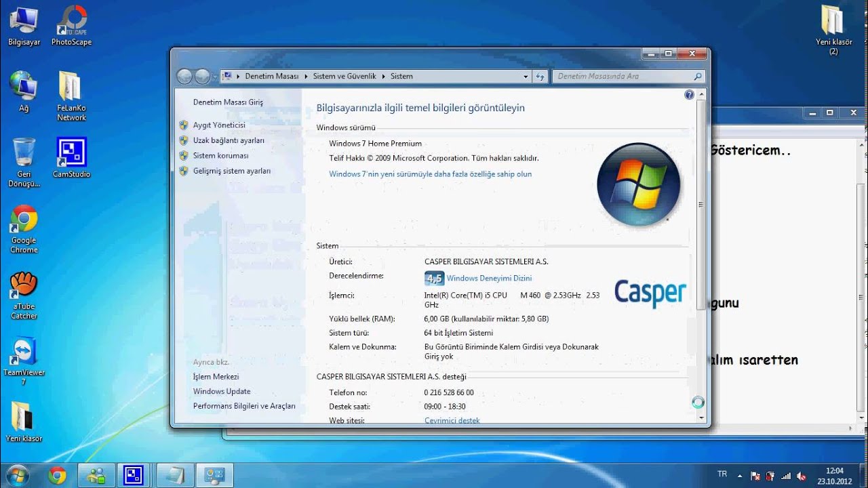Screen dimensions: 868x488
Task: Open the Windows Start menu orb
Action: click(x=18, y=475)
